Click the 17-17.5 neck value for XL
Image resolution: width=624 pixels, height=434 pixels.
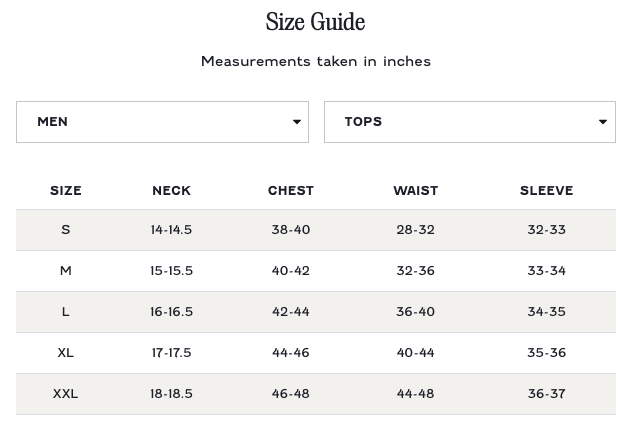171,353
